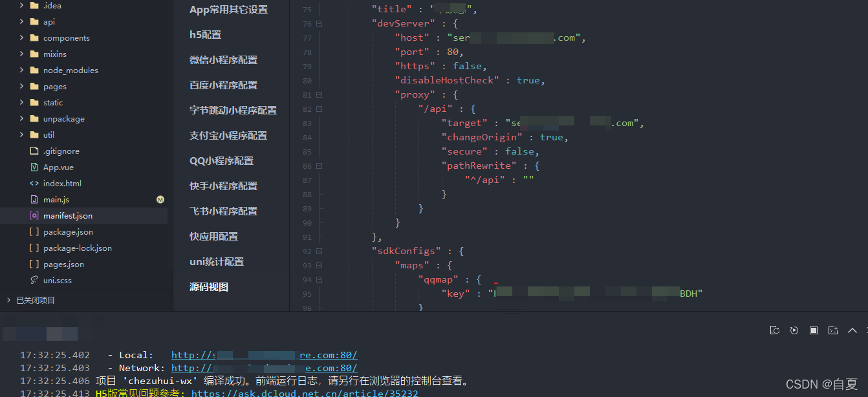Fold the proxy block at line 81
Viewport: 868px width, 397px height.
coord(320,95)
